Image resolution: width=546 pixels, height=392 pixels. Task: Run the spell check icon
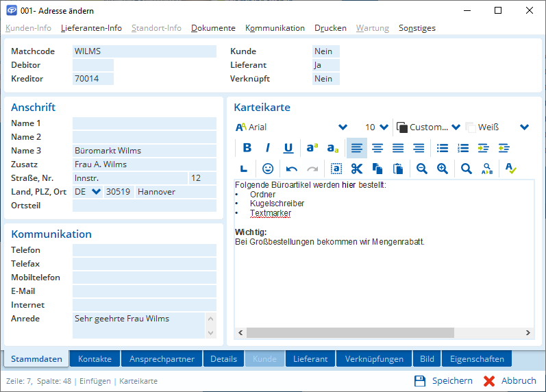[510, 169]
